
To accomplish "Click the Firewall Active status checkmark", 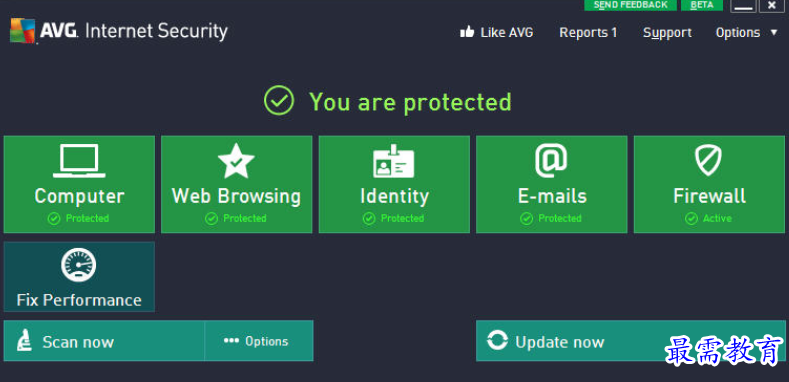I will (691, 218).
